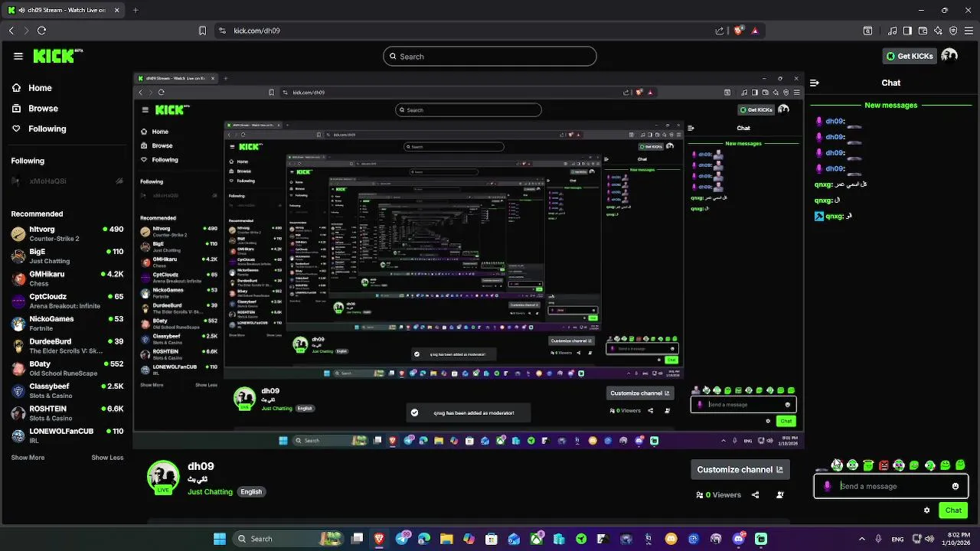Viewport: 980px width, 551px height.
Task: Open CptCloudz recommended channel
Action: click(67, 300)
